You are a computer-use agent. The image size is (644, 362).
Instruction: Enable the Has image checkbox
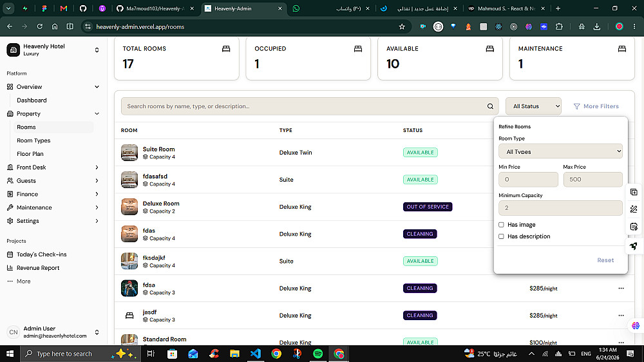501,225
